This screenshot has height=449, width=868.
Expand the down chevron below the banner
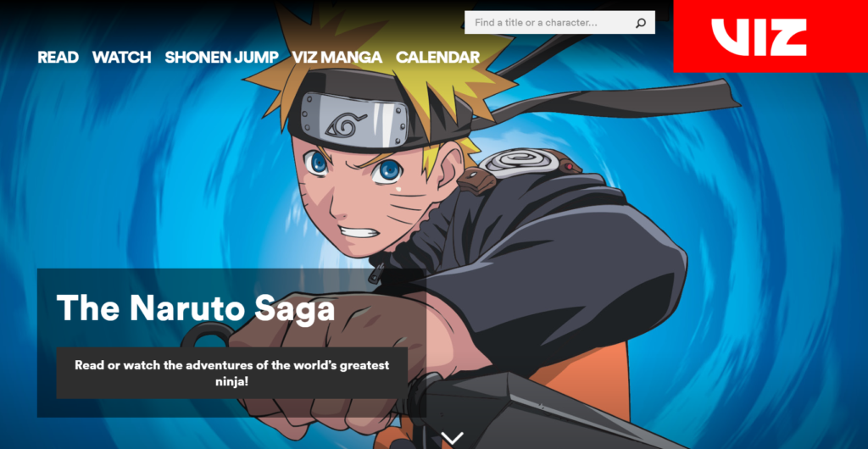453,438
